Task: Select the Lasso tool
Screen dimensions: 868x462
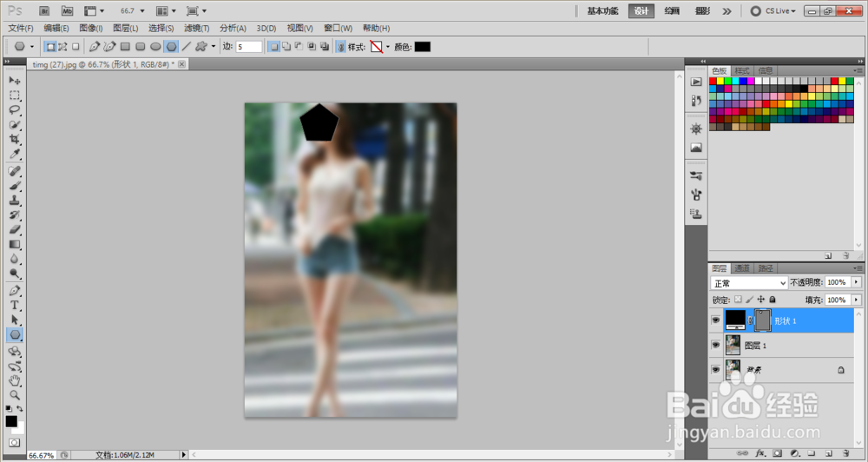Action: click(x=15, y=109)
